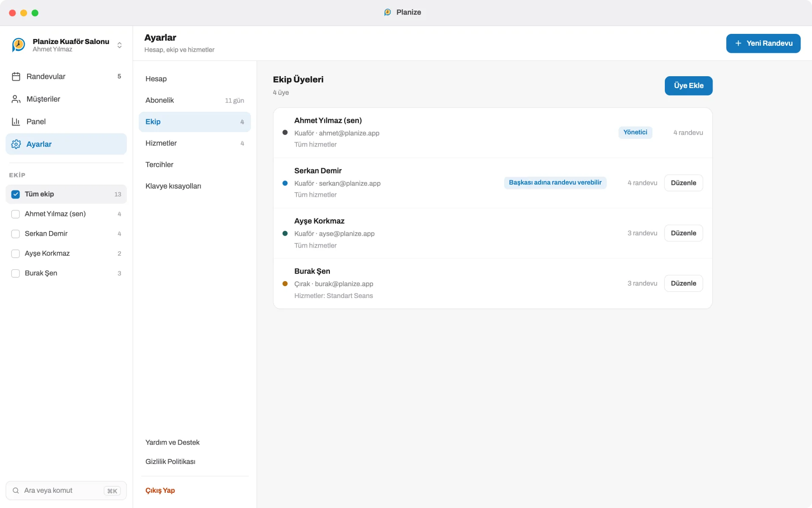Click the search magnifier icon
The height and width of the screenshot is (508, 812).
tap(16, 490)
